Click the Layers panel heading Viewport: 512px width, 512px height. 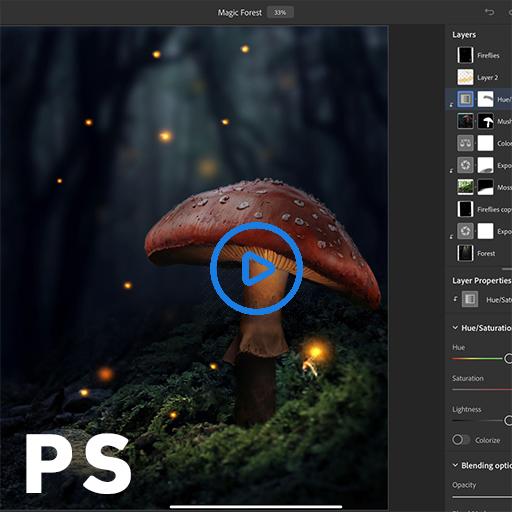click(x=464, y=35)
